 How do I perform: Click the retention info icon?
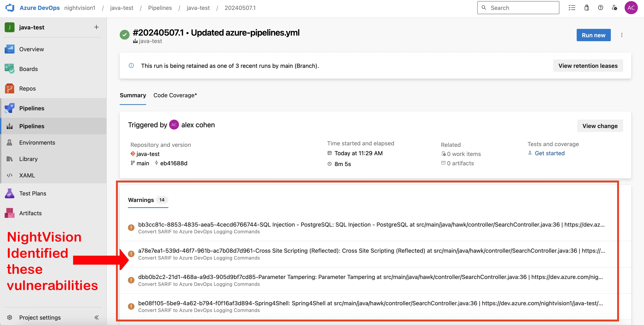pyautogui.click(x=131, y=66)
